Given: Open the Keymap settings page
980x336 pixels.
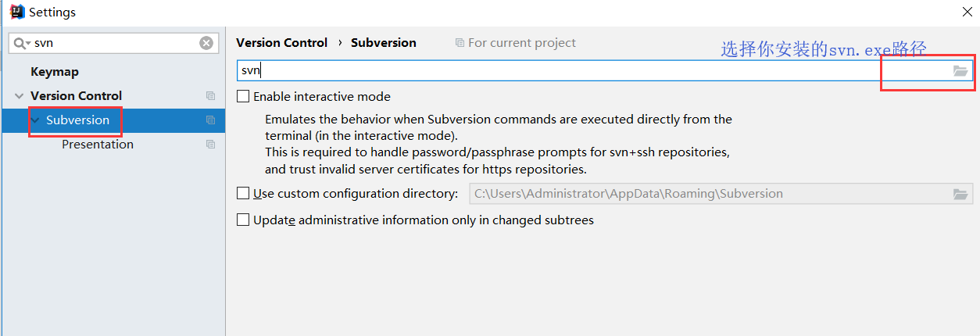Looking at the screenshot, I should click(x=55, y=71).
